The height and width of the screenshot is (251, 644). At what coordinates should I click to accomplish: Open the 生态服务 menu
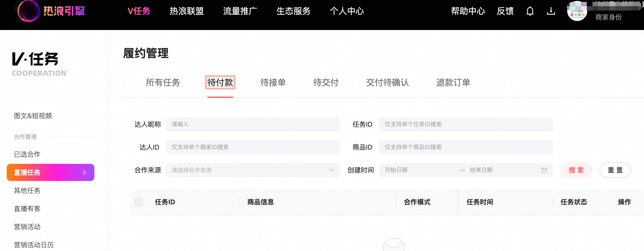pos(293,11)
